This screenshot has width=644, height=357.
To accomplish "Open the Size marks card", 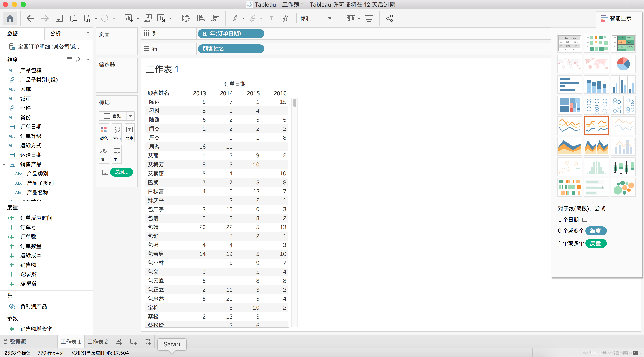I will point(117,133).
